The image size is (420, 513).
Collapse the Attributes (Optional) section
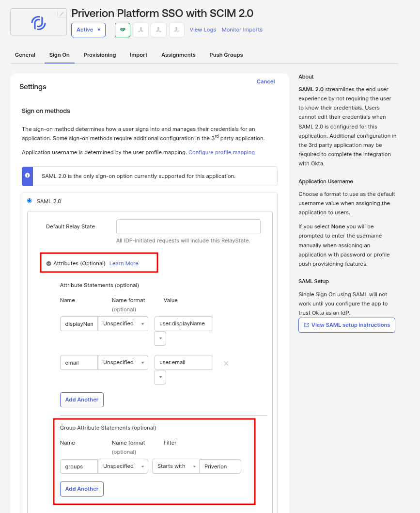coord(48,263)
